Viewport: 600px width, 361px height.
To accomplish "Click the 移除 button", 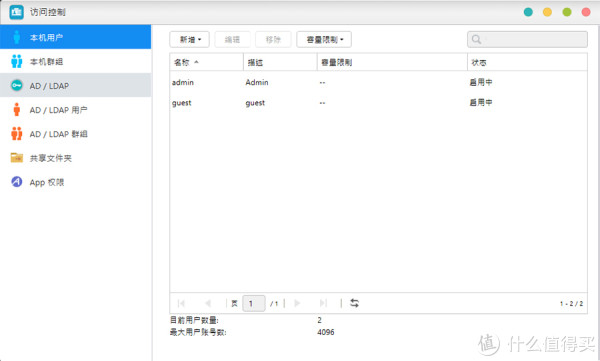I will tap(273, 39).
